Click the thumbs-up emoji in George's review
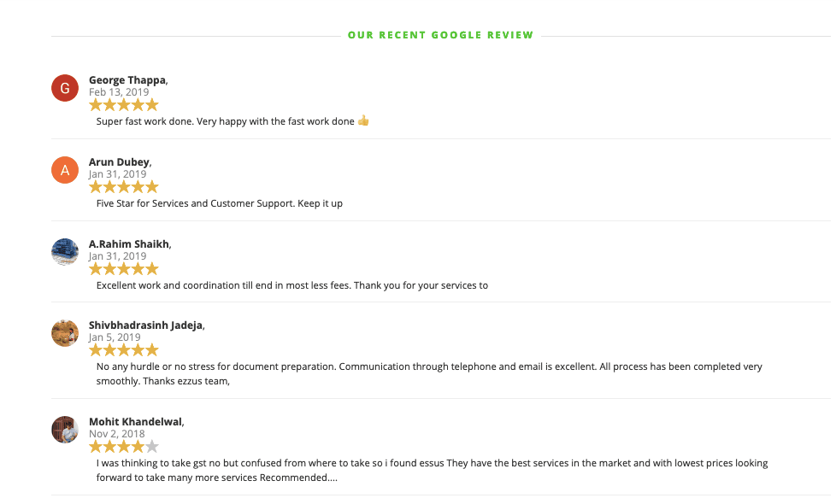This screenshot has width=836, height=504. click(x=363, y=121)
